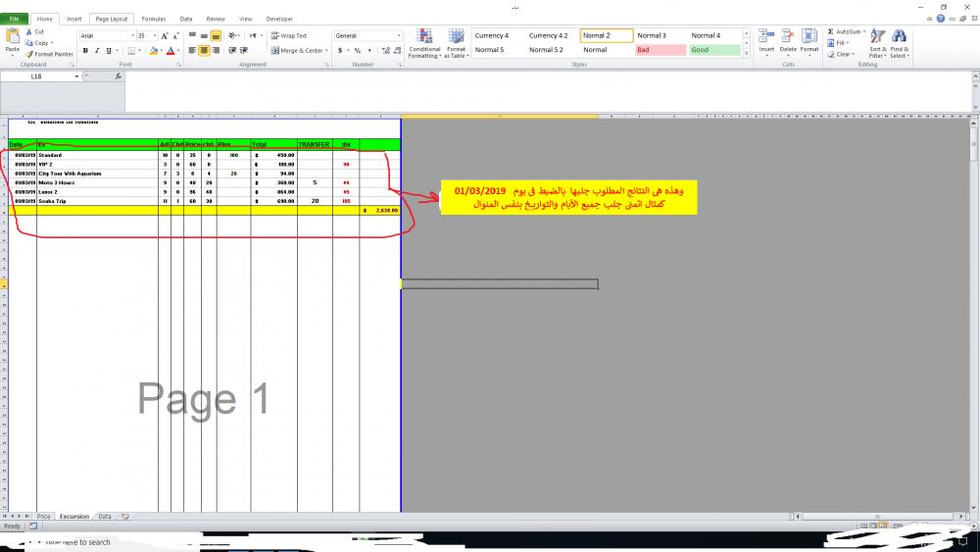
Task: Click the Format as Table icon
Action: pyautogui.click(x=456, y=43)
